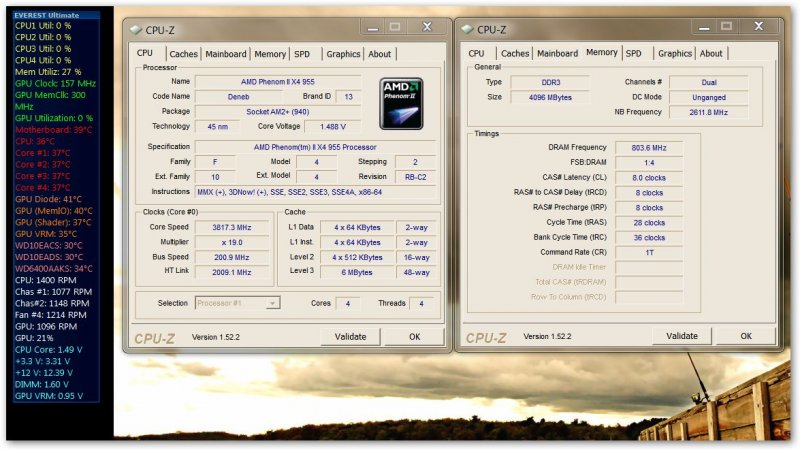Click OK in left CPU-Z window
Viewport: 800px width, 450px height.
(x=414, y=337)
